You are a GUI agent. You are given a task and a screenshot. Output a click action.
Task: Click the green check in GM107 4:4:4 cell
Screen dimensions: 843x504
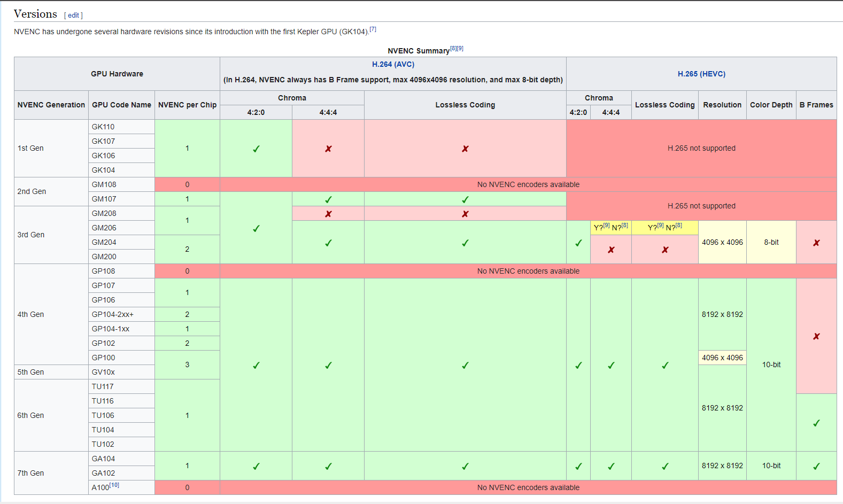point(328,199)
